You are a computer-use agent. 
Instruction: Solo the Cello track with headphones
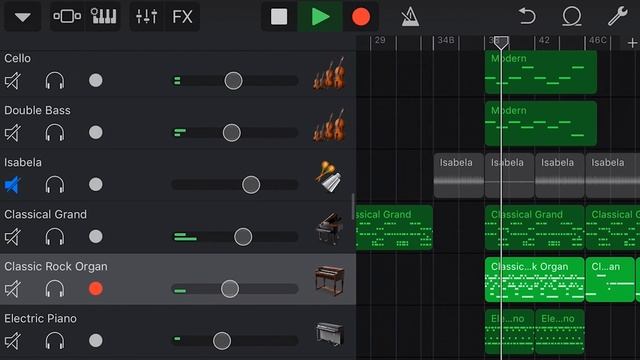55,80
